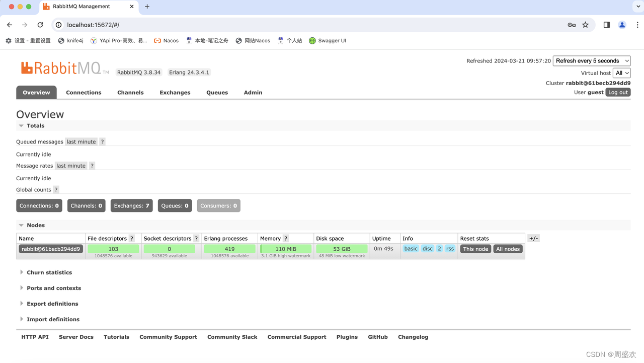Open the Refresh every 5 seconds dropdown
Image resolution: width=644 pixels, height=363 pixels.
[x=592, y=61]
